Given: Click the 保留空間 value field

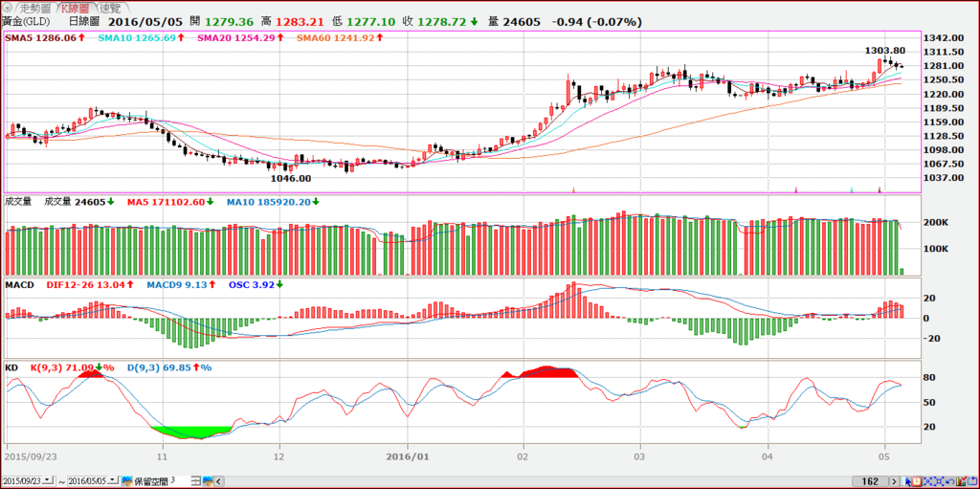Looking at the screenshot, I should [x=180, y=481].
